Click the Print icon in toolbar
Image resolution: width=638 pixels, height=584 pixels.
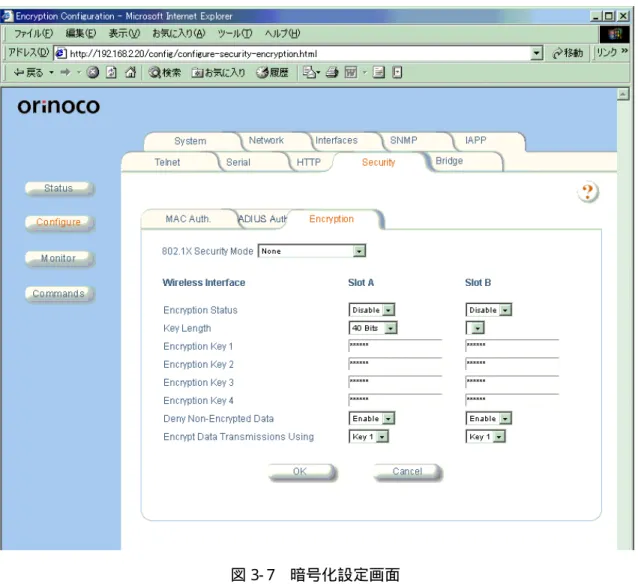pyautogui.click(x=332, y=72)
